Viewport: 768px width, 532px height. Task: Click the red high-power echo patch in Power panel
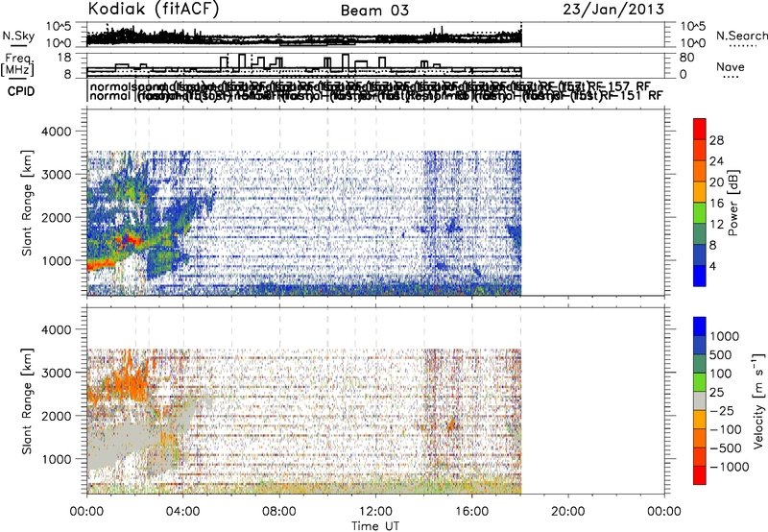point(129,239)
